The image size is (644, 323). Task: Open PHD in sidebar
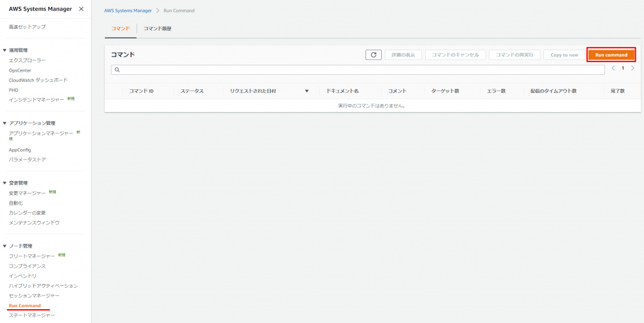14,90
